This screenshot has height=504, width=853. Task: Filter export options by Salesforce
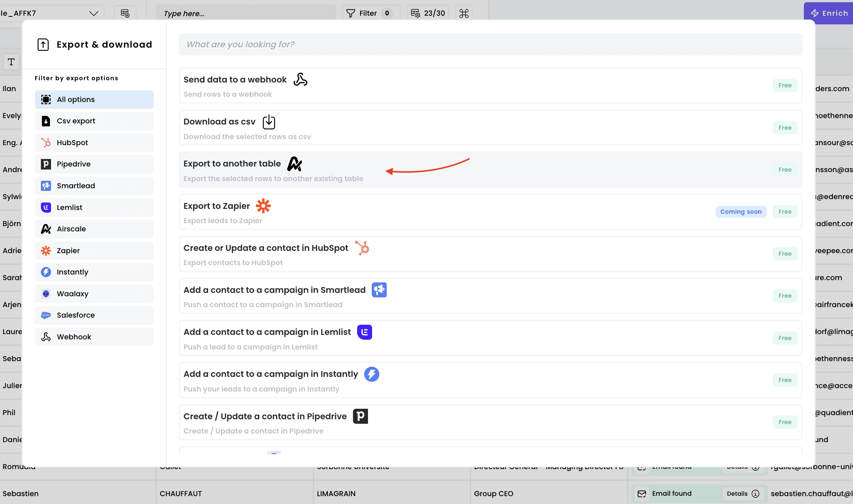(x=94, y=315)
